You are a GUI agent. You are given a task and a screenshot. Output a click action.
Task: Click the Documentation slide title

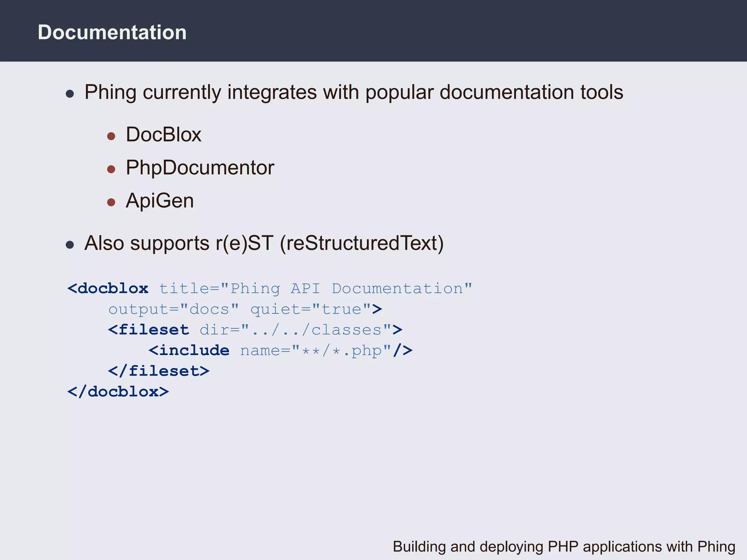[112, 32]
